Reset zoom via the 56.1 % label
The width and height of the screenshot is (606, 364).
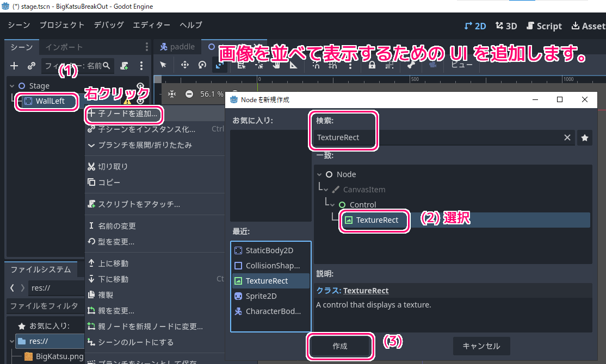click(x=212, y=94)
